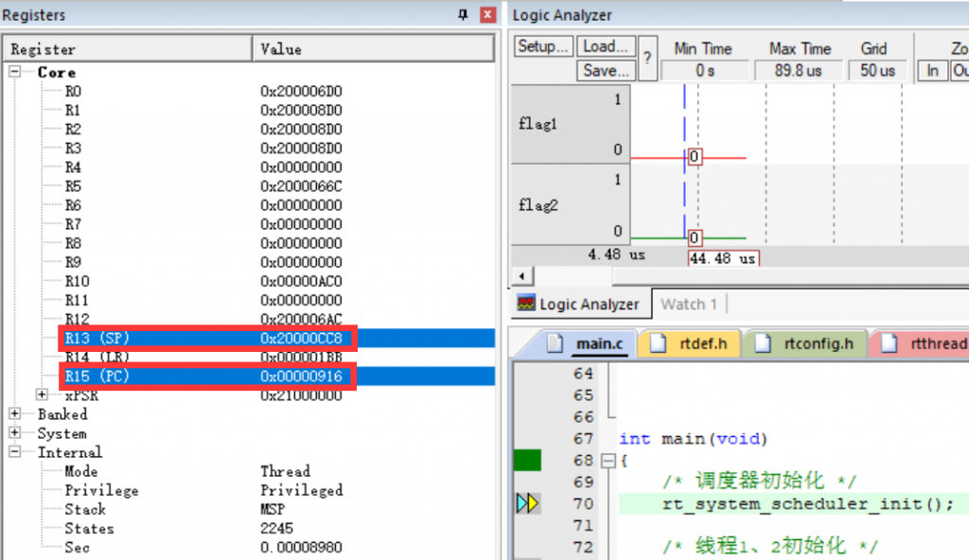Select the Mode row under Internal
This screenshot has width=969, height=560.
[250, 471]
